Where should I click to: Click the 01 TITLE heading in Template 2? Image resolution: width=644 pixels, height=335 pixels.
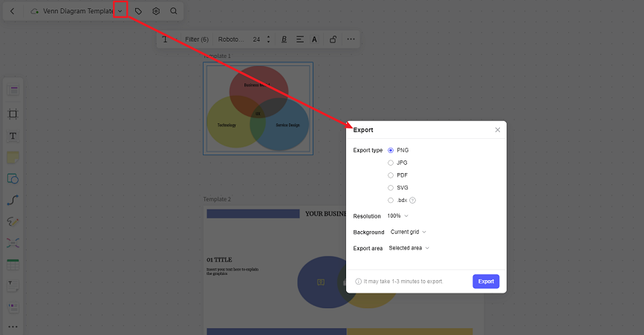[x=219, y=260]
